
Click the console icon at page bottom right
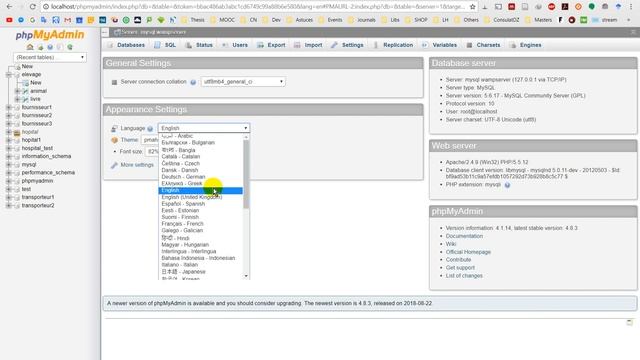point(630,322)
